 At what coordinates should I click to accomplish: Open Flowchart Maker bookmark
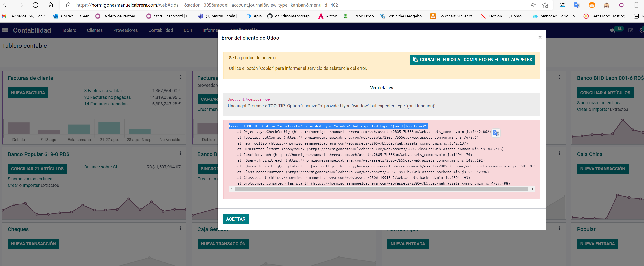point(452,16)
